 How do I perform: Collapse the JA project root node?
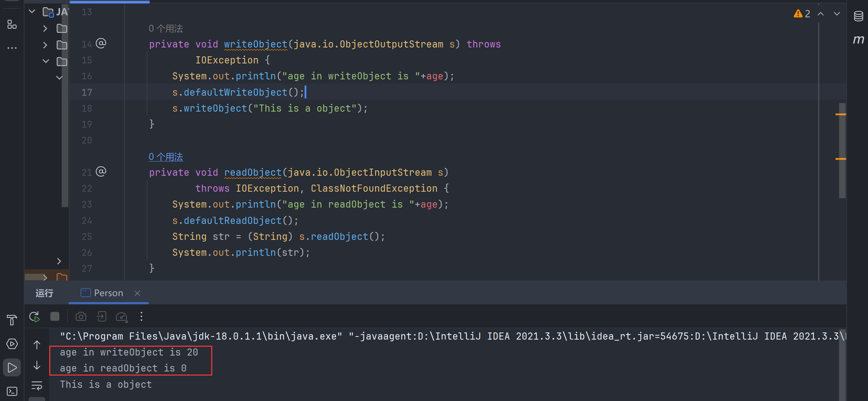(32, 12)
